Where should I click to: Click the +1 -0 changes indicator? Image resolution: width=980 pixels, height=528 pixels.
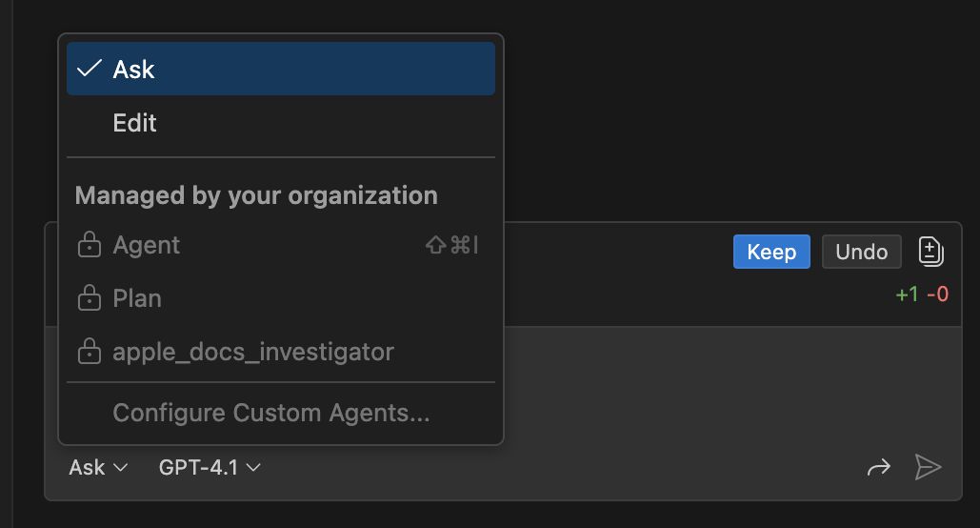coord(921,294)
